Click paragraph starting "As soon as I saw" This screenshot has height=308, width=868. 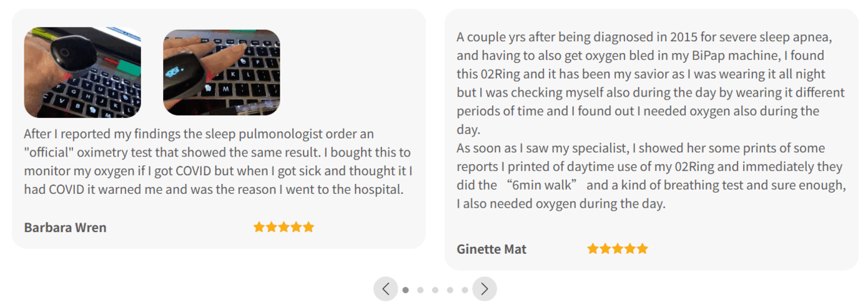(650, 176)
